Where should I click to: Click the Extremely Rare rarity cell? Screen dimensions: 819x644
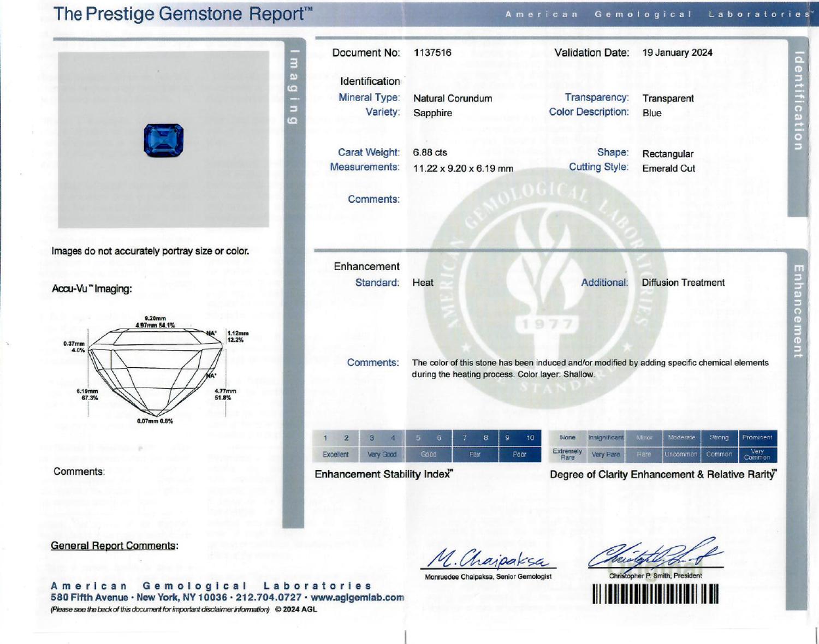tap(567, 454)
